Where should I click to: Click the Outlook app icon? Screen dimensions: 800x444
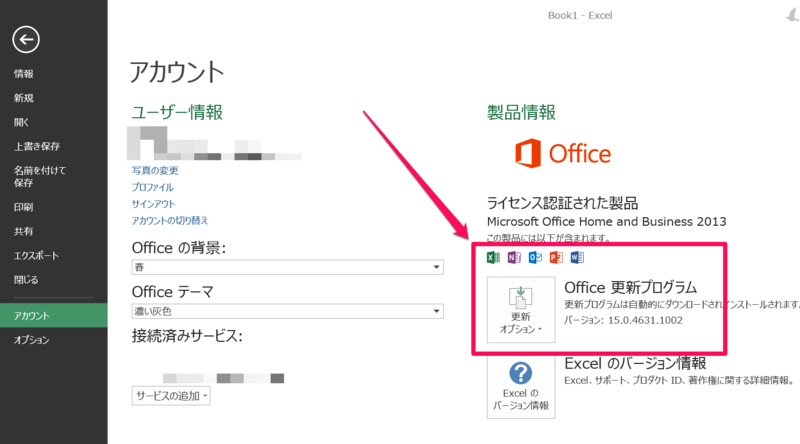(x=535, y=258)
